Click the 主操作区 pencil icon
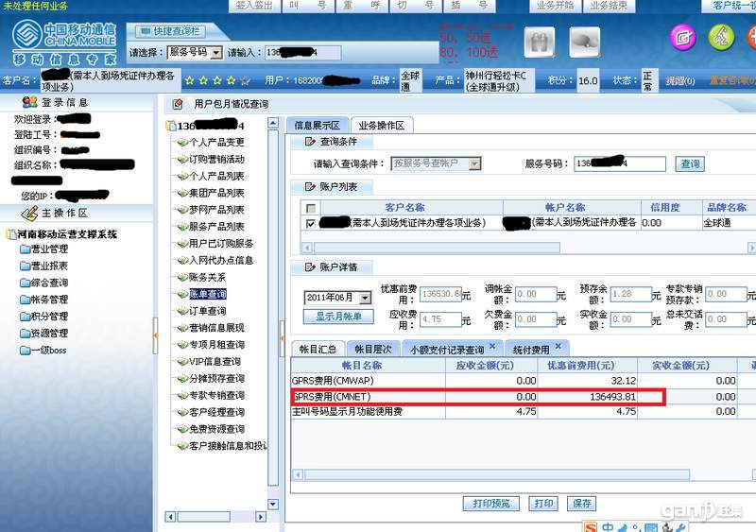 pyautogui.click(x=30, y=213)
